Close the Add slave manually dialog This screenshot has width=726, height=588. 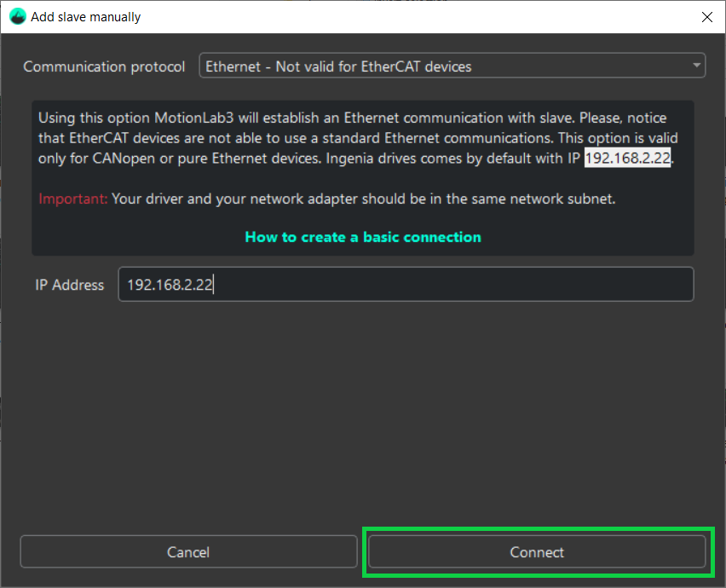click(708, 16)
